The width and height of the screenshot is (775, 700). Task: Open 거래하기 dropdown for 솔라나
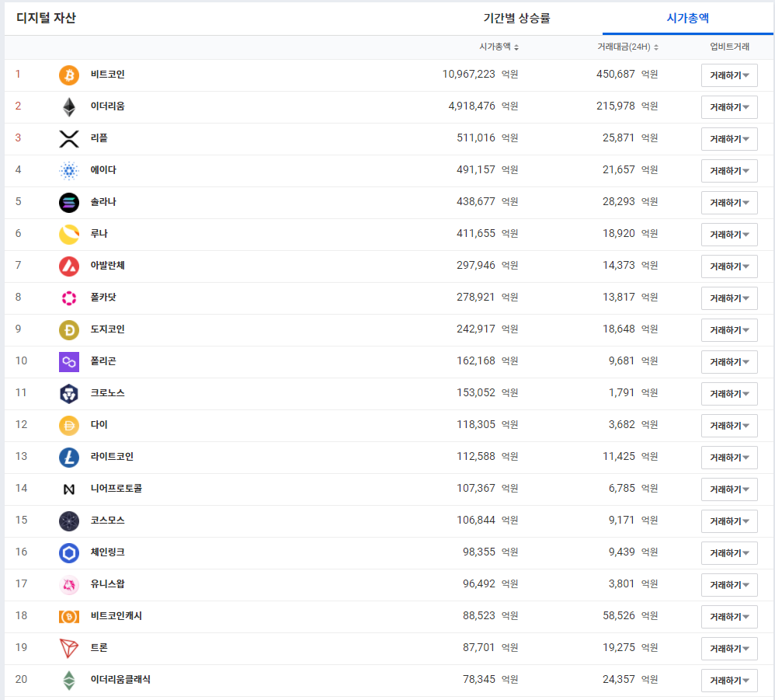tap(729, 203)
